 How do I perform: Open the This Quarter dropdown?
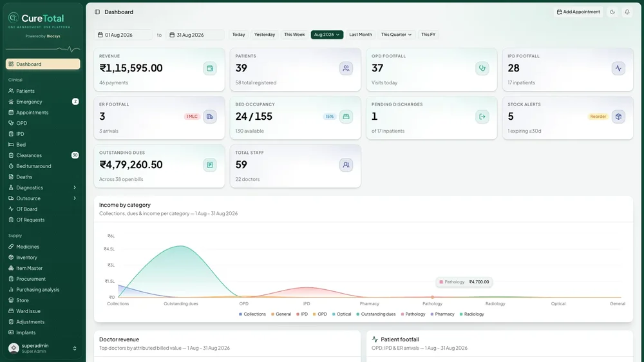[396, 35]
